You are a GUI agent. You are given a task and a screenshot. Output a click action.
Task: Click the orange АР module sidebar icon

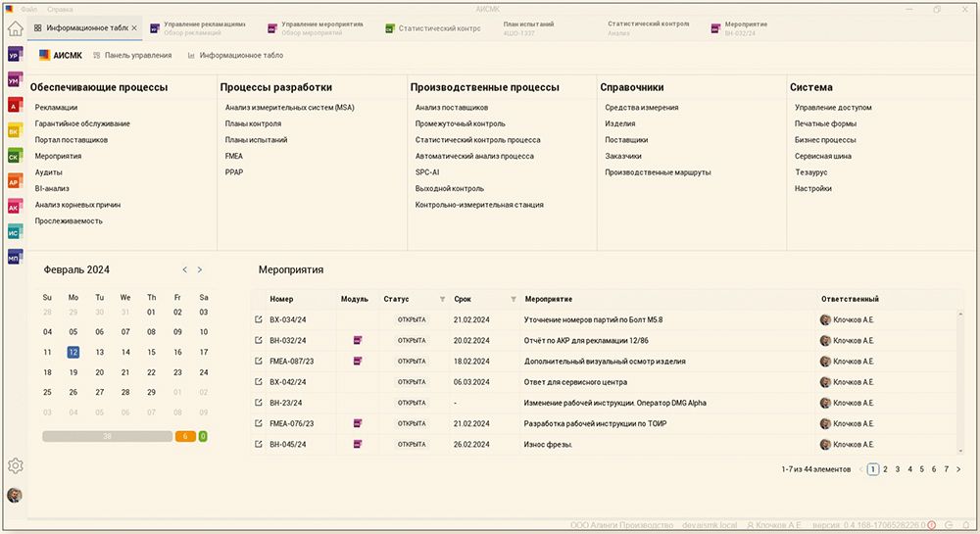coord(14,181)
